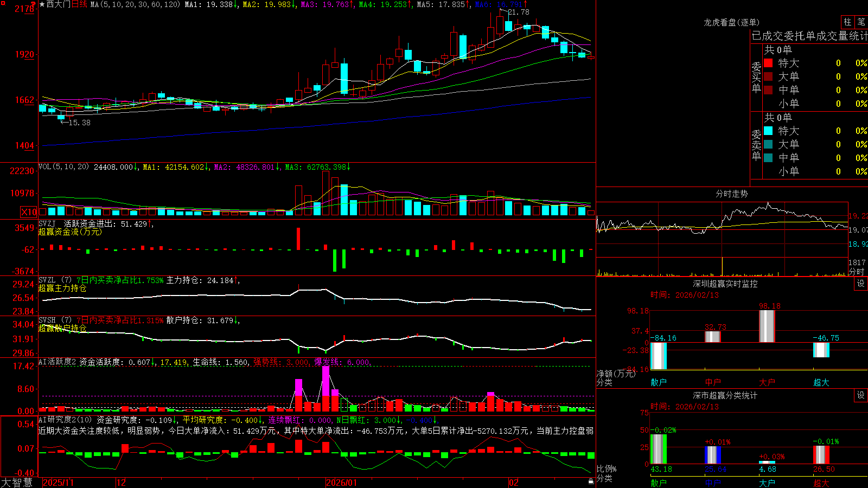Select the 2025/11 date marker on time axis
868x488 pixels.
(58, 483)
